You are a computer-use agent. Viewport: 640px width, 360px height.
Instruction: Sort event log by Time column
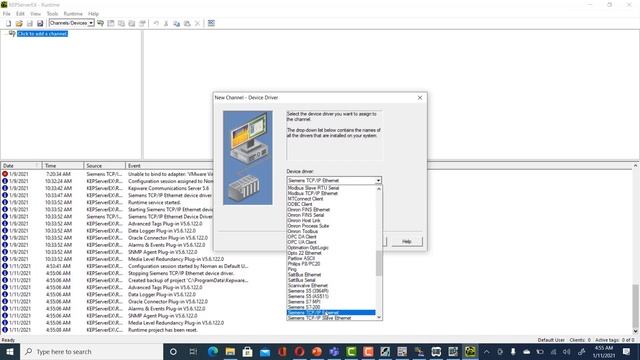[x=63, y=166]
